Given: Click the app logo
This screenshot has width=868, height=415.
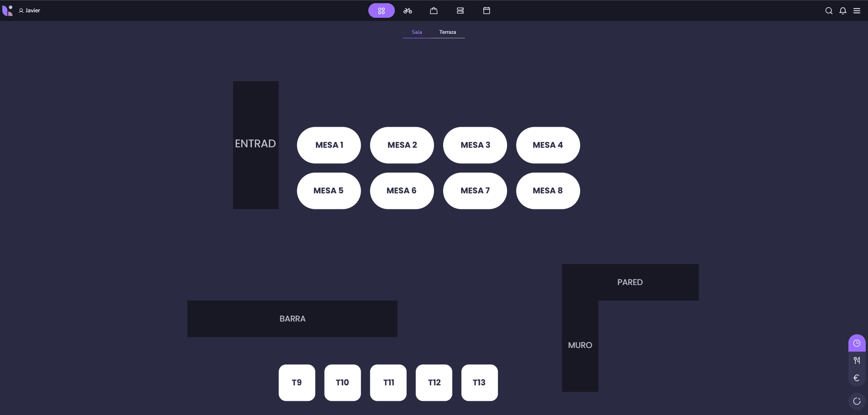Looking at the screenshot, I should tap(8, 10).
